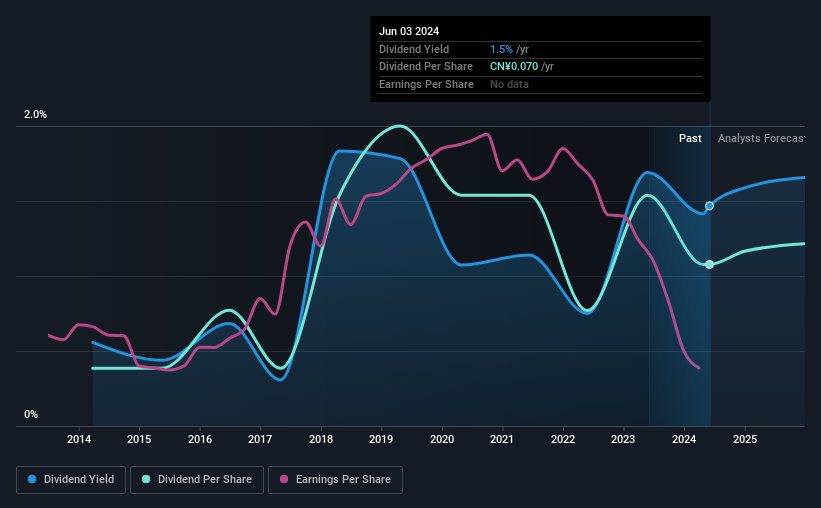Click the 2020 x-axis label
The width and height of the screenshot is (821, 508).
(442, 439)
